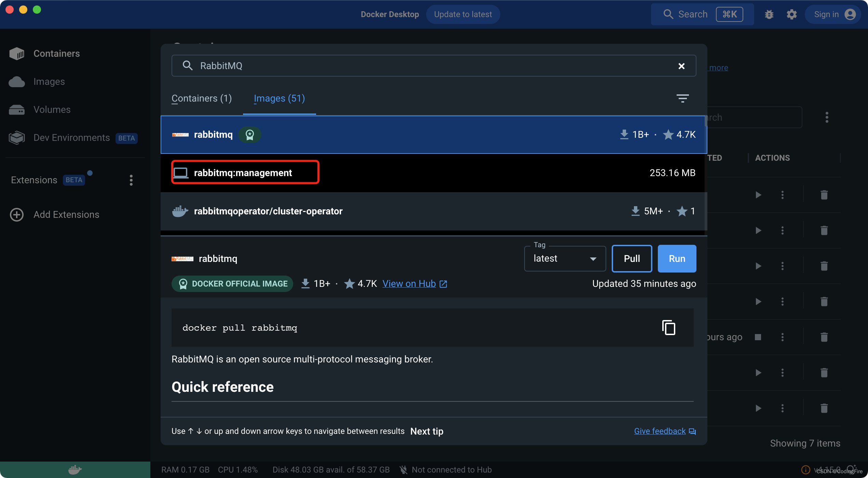The image size is (868, 478).
Task: Click the RAM 0.17 GB status entry
Action: 185,470
